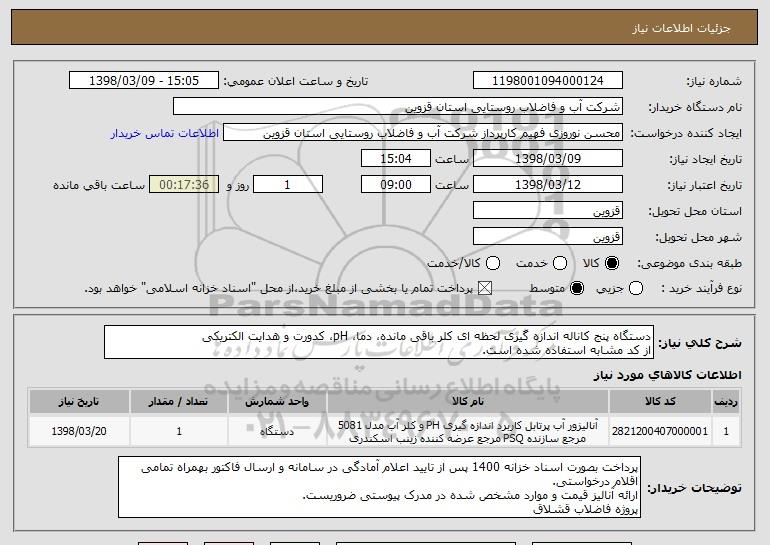Screen dimensions: 770x545
Task: Click the ساعت باقی مانده label
Action: (x=99, y=186)
